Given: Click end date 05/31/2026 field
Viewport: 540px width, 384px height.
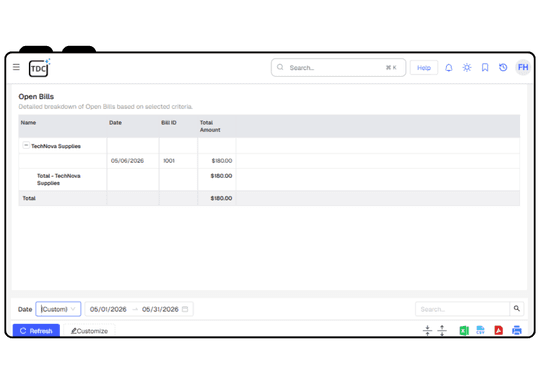Looking at the screenshot, I should click(160, 309).
